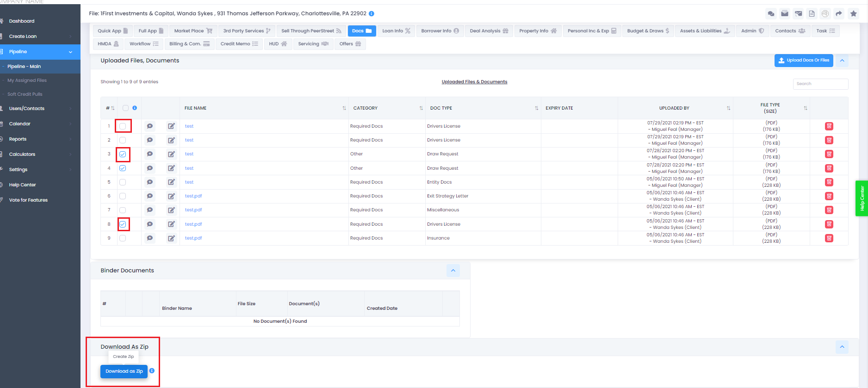Delete the file in row 8
This screenshot has height=388, width=868.
point(829,224)
